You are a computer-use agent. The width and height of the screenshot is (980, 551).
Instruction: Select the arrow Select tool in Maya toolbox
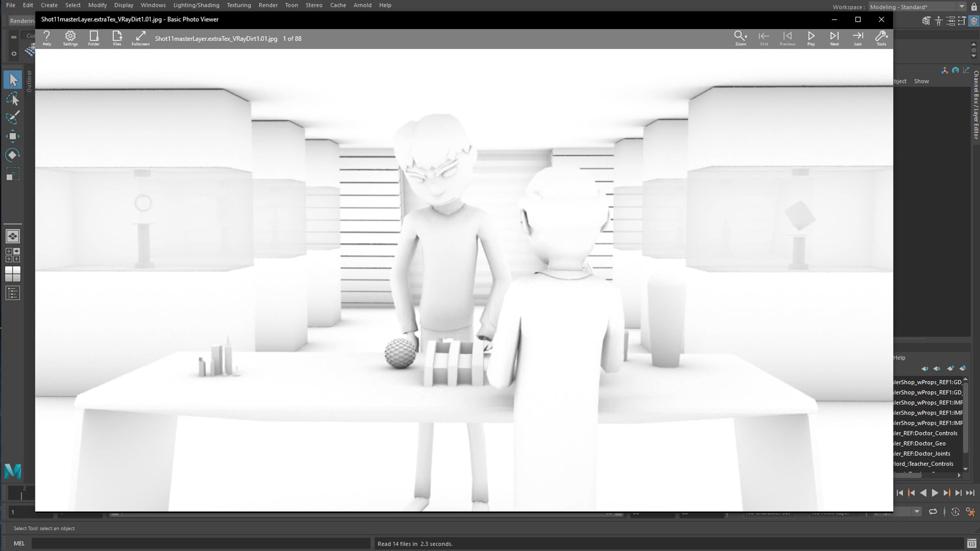click(x=13, y=80)
